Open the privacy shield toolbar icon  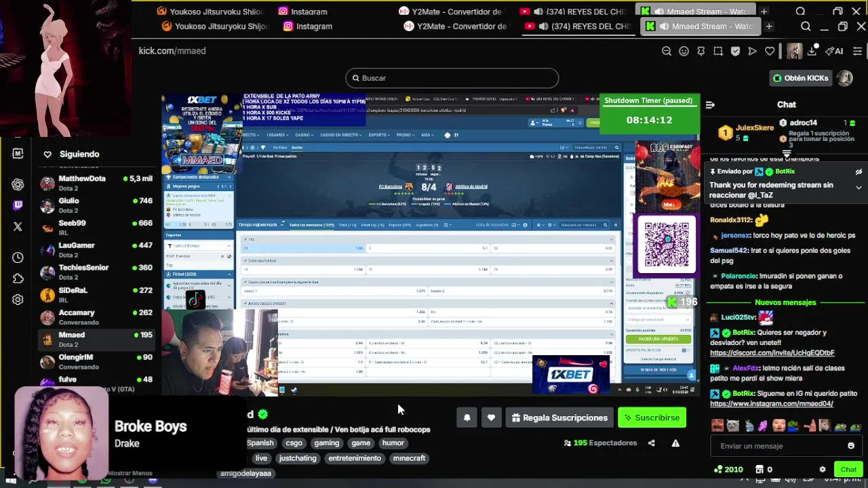735,51
